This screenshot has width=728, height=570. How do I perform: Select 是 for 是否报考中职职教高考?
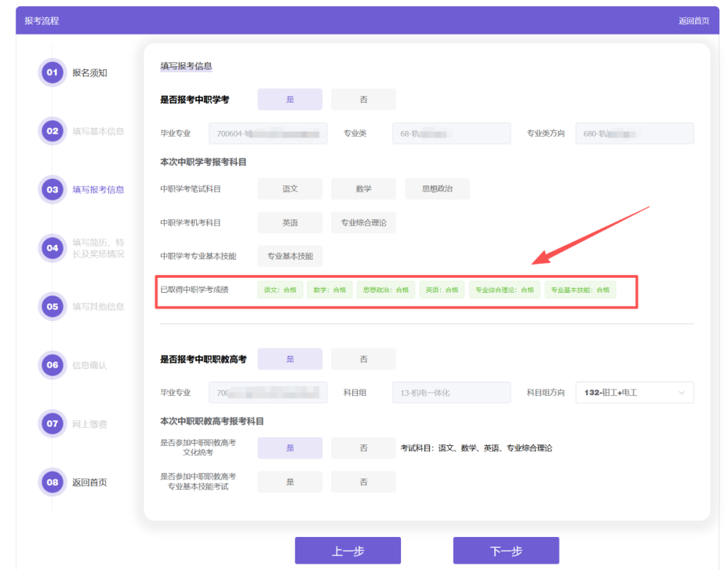pos(290,359)
